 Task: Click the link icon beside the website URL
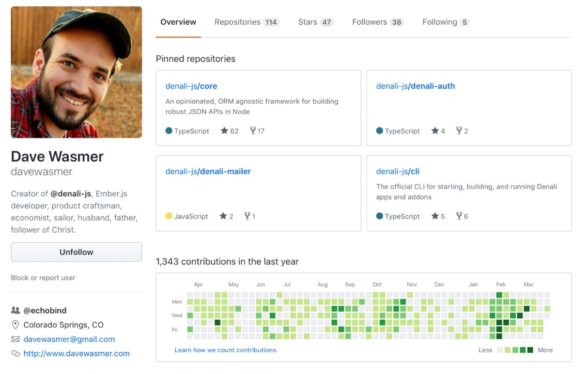15,354
